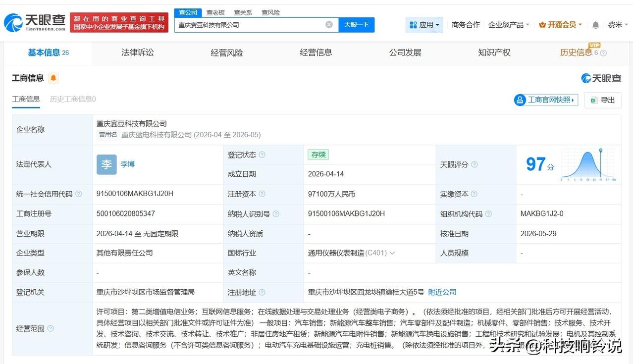Click the help icon next to 组织机构代码
This screenshot has width=633, height=364.
[488, 214]
